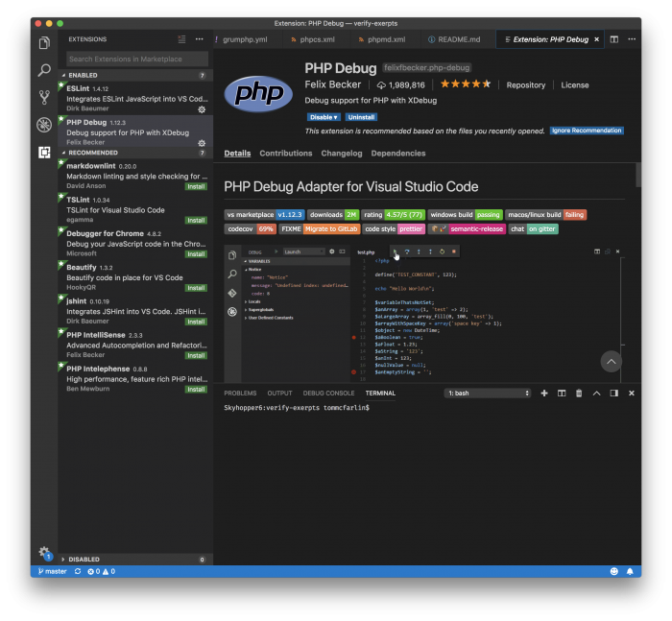Open editor more actions ellipsis
The width and height of the screenshot is (672, 621).
click(632, 39)
